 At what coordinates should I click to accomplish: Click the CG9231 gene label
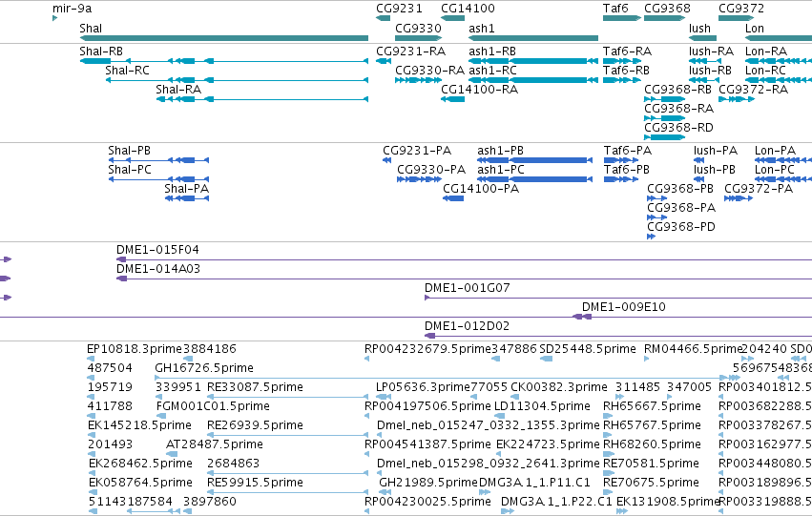(x=399, y=9)
